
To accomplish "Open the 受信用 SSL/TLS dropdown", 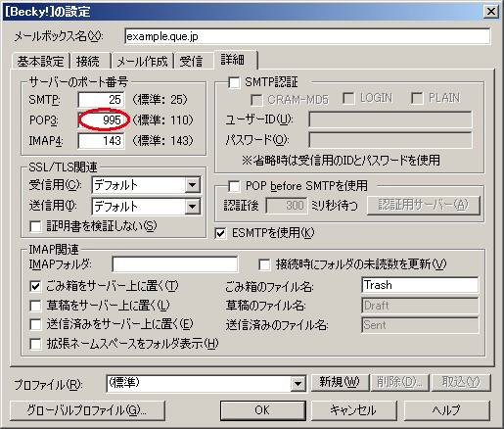I will (193, 185).
